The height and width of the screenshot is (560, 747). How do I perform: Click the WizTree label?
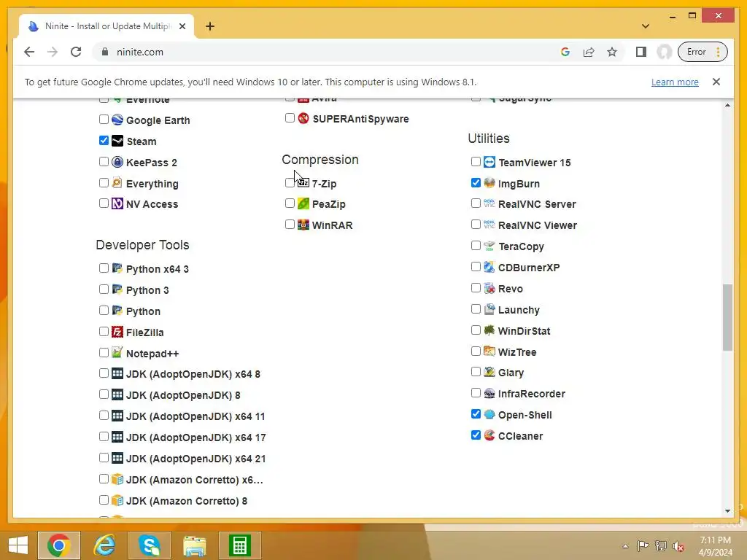click(x=517, y=352)
